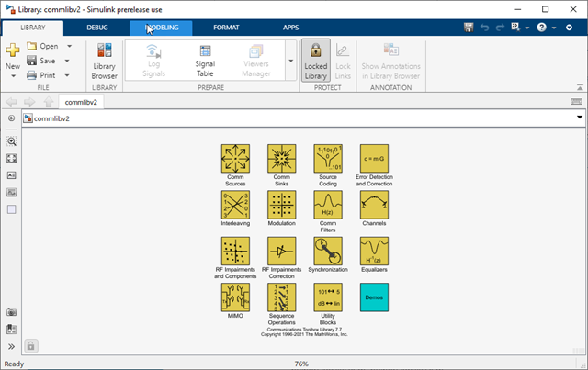Collapse the toolstrip with the corner arrow
The width and height of the screenshot is (588, 370).
(x=580, y=87)
